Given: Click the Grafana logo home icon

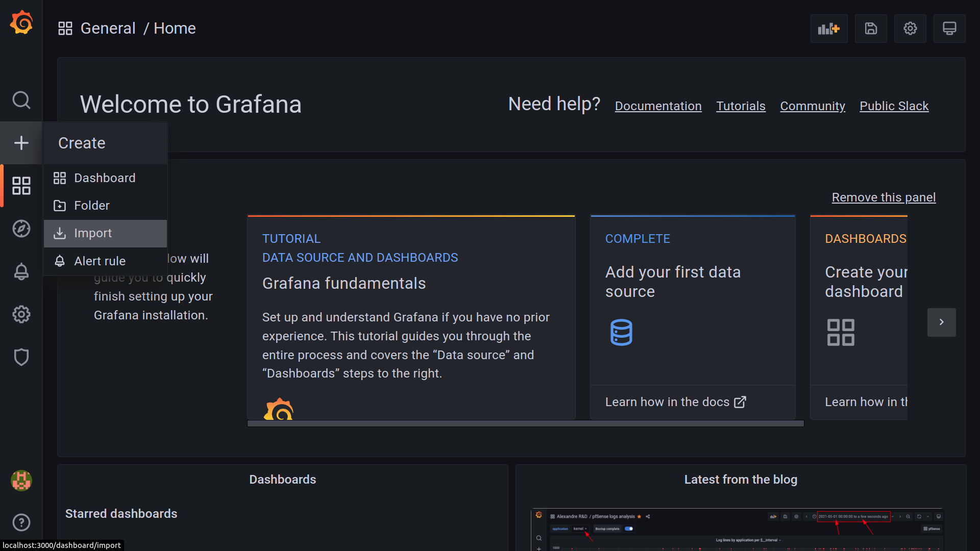Looking at the screenshot, I should [x=21, y=23].
